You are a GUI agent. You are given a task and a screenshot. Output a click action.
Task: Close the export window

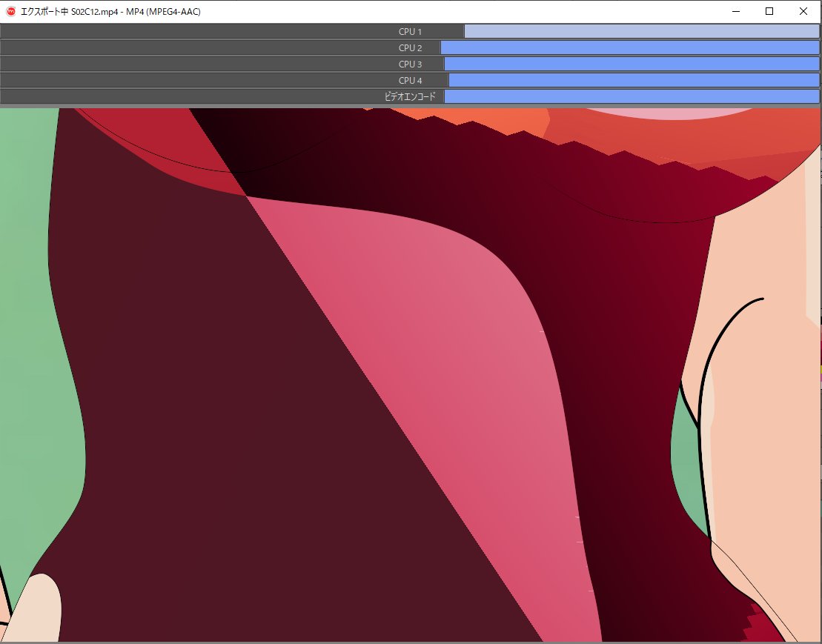[803, 12]
